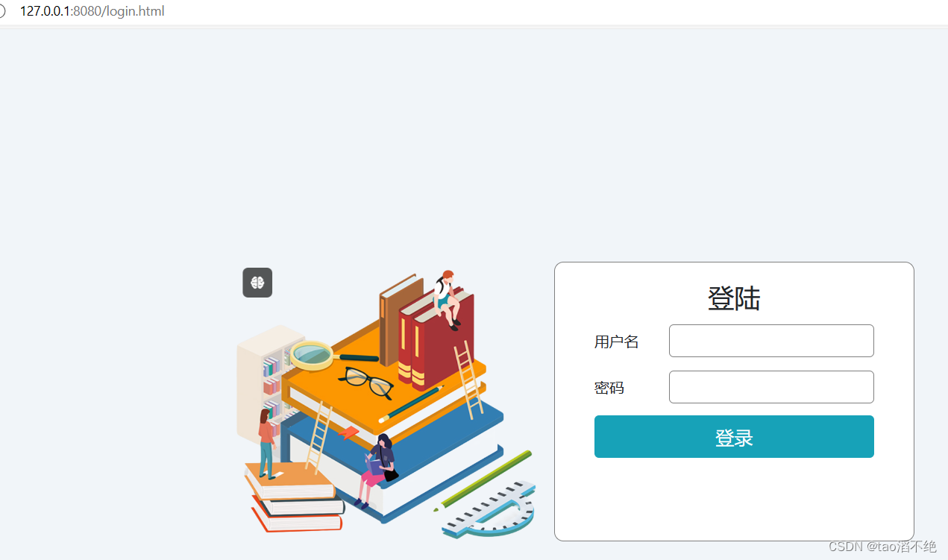Click the site info icon left of the URL
This screenshot has width=948, height=560.
pos(2,11)
